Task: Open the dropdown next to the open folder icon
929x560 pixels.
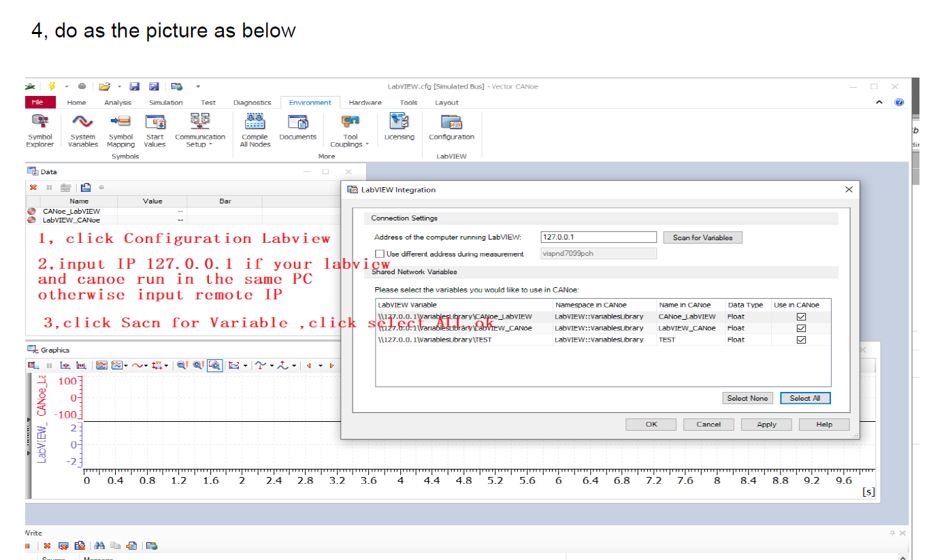Action: [x=119, y=86]
